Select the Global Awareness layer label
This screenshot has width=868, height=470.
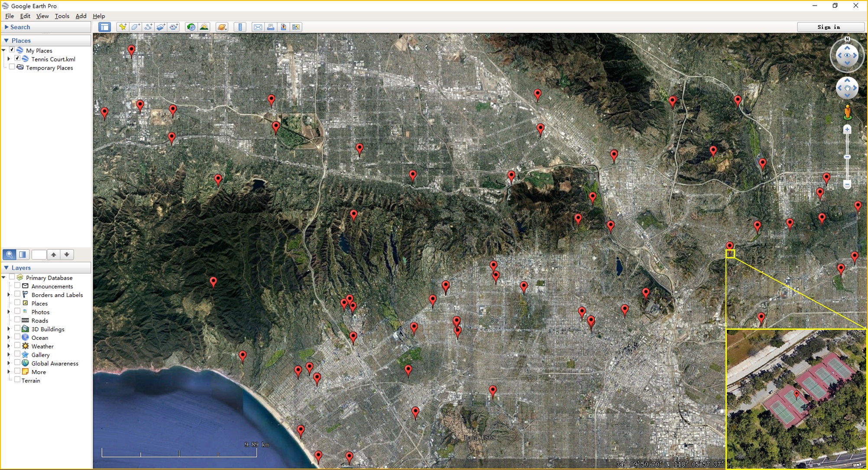pyautogui.click(x=55, y=364)
